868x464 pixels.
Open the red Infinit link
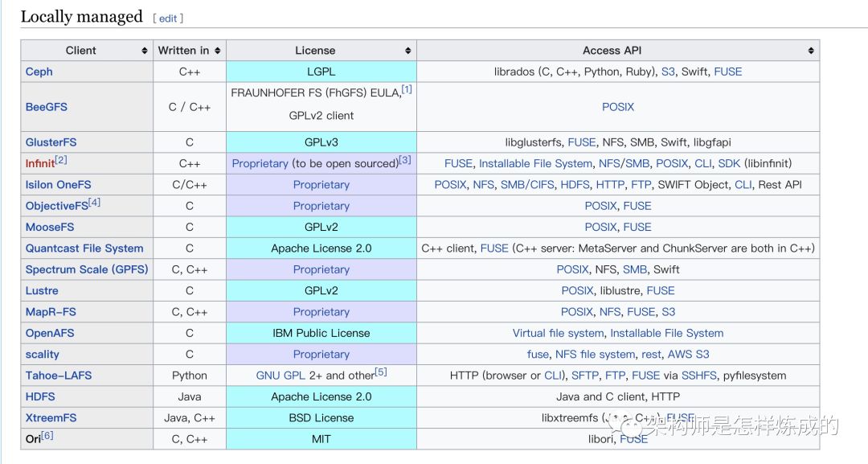tap(40, 163)
